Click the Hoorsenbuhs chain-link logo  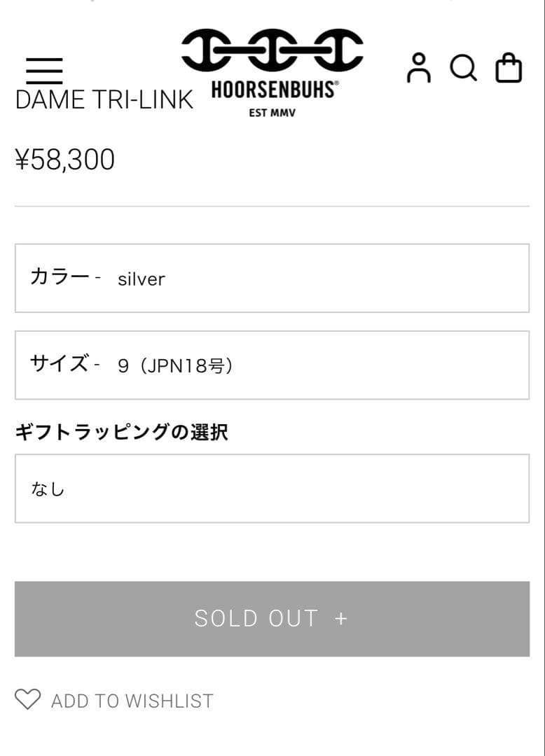coord(272,52)
